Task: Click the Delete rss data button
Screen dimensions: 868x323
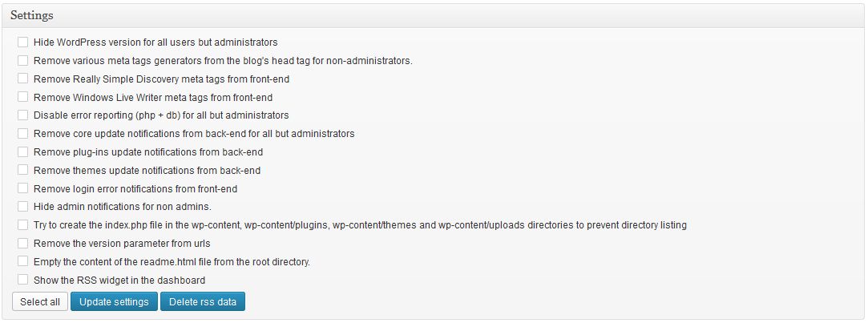Action: (x=203, y=302)
